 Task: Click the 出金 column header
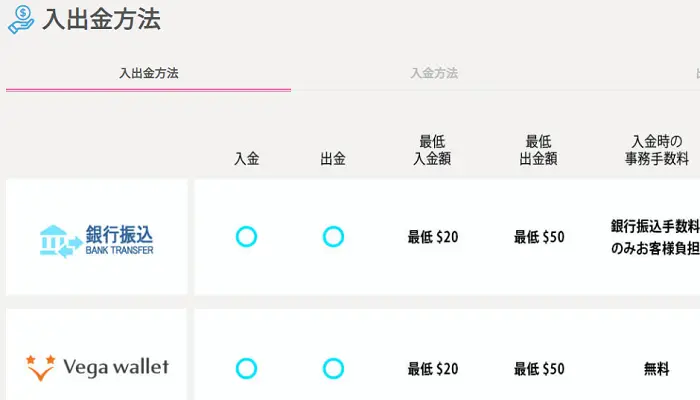333,158
